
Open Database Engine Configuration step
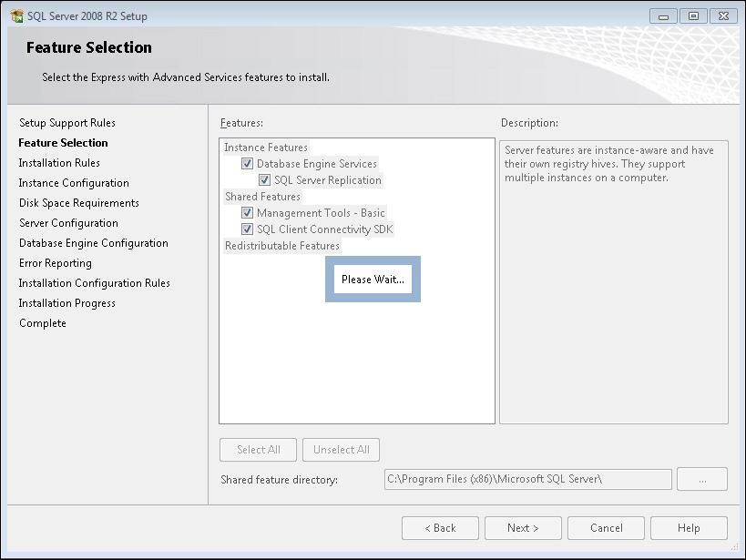(94, 243)
